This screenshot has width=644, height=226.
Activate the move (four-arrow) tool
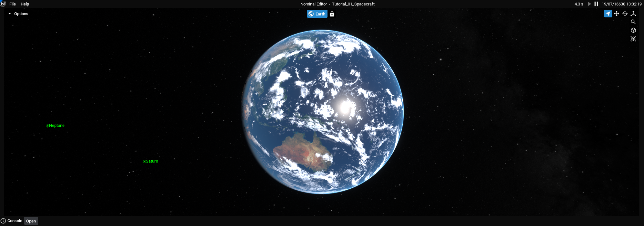tap(616, 14)
